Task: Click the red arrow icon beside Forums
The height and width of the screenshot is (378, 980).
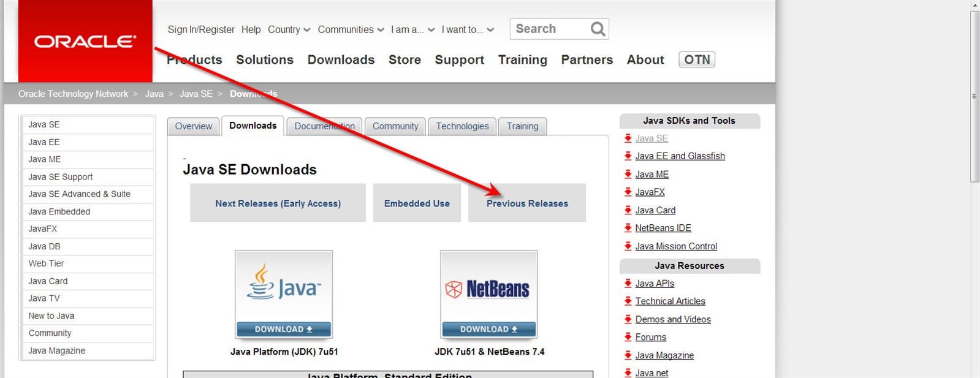Action: 628,337
